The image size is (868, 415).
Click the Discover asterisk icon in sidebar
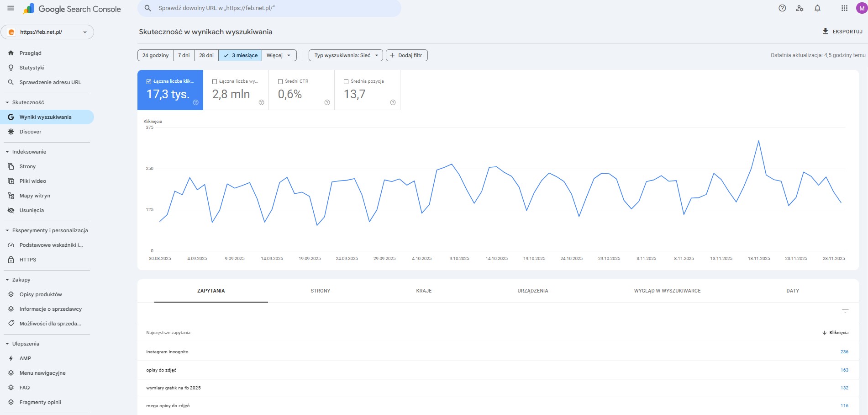click(x=11, y=132)
